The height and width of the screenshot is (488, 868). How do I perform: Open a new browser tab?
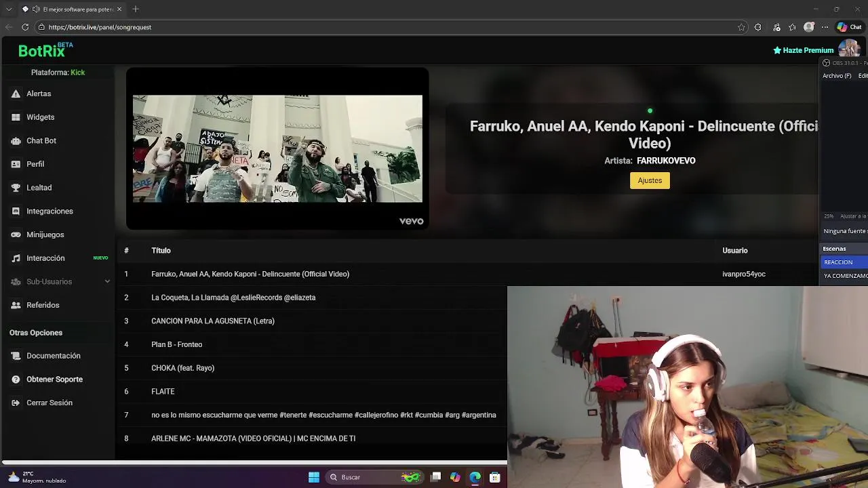pos(136,9)
